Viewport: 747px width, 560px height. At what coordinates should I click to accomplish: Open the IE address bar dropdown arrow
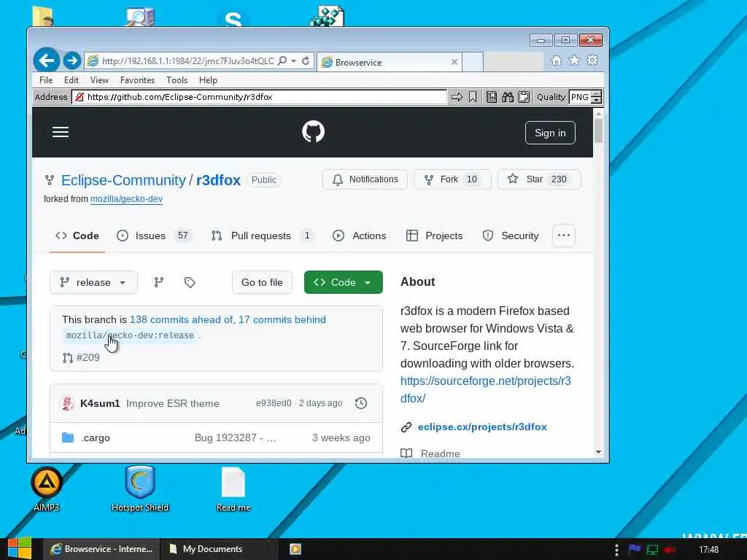tap(293, 61)
